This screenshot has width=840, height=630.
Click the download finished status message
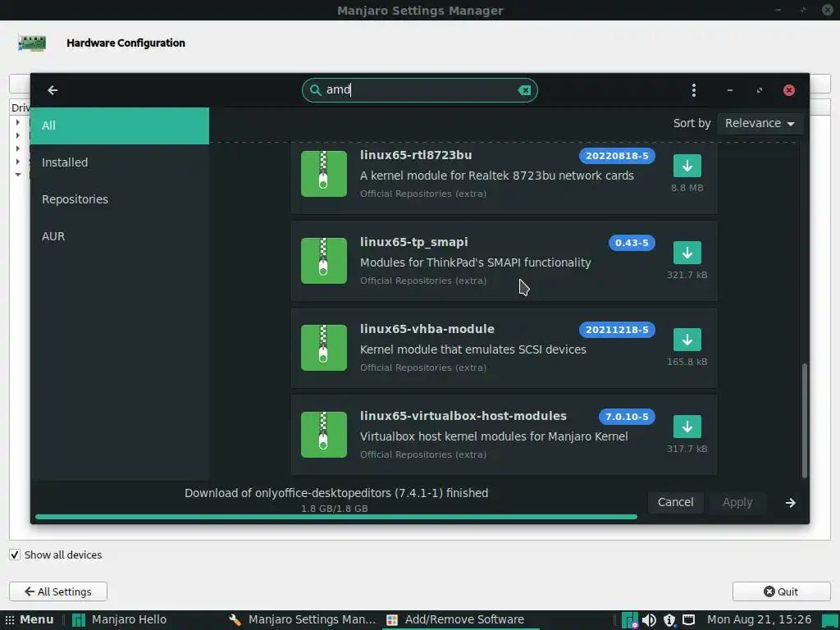[x=336, y=493]
